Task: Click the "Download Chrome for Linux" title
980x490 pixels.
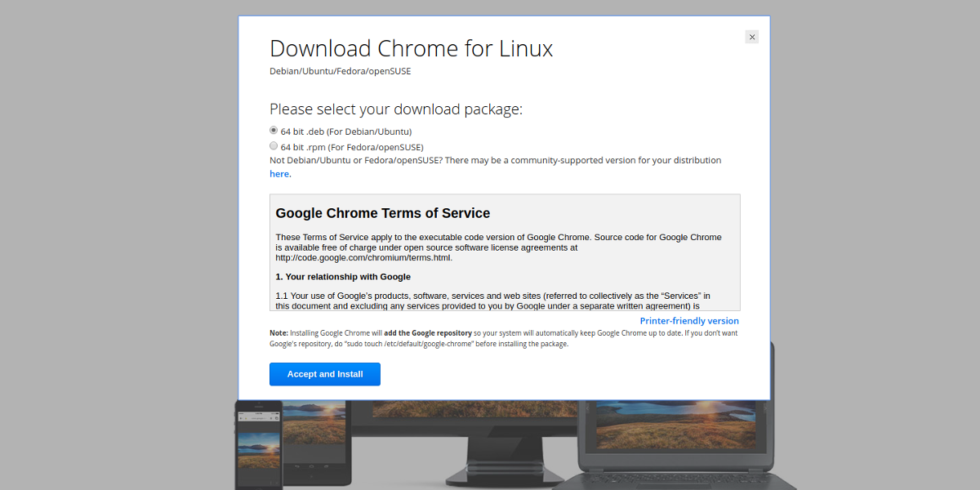Action: (411, 48)
